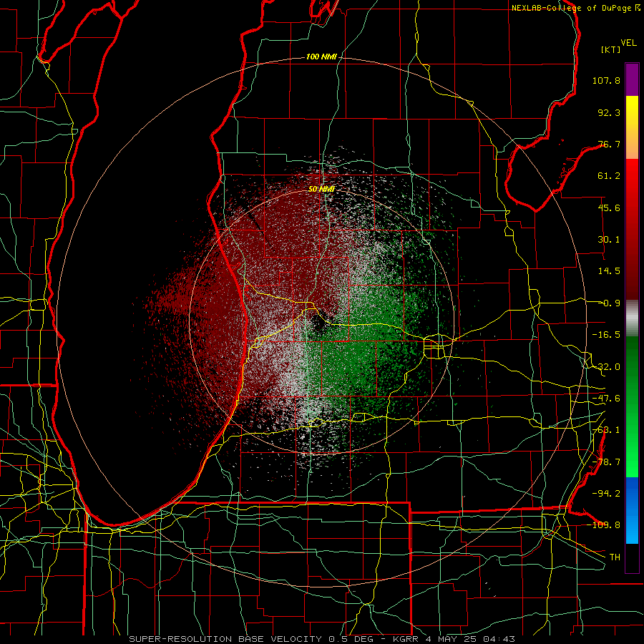Pick the gray near-zero segment of color bar

pyautogui.click(x=632, y=318)
